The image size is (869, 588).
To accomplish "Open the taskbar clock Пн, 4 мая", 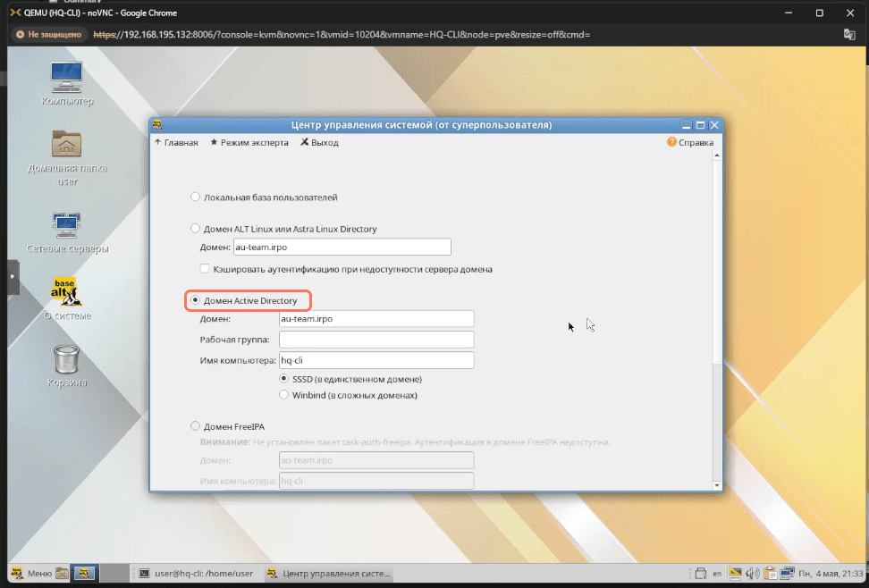I will [831, 573].
